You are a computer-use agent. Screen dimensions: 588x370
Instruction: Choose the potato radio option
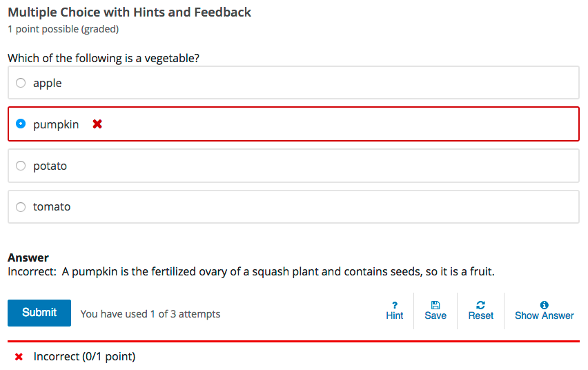click(x=21, y=166)
